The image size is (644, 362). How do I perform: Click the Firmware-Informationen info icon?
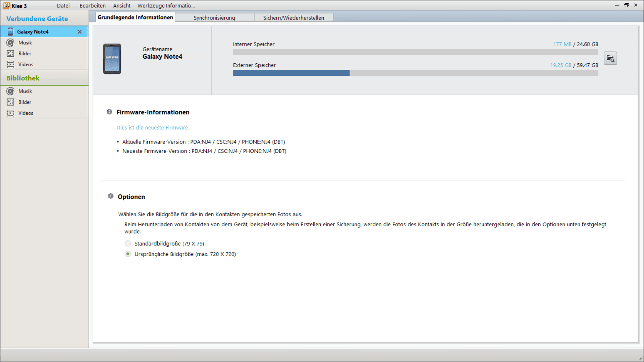click(109, 112)
